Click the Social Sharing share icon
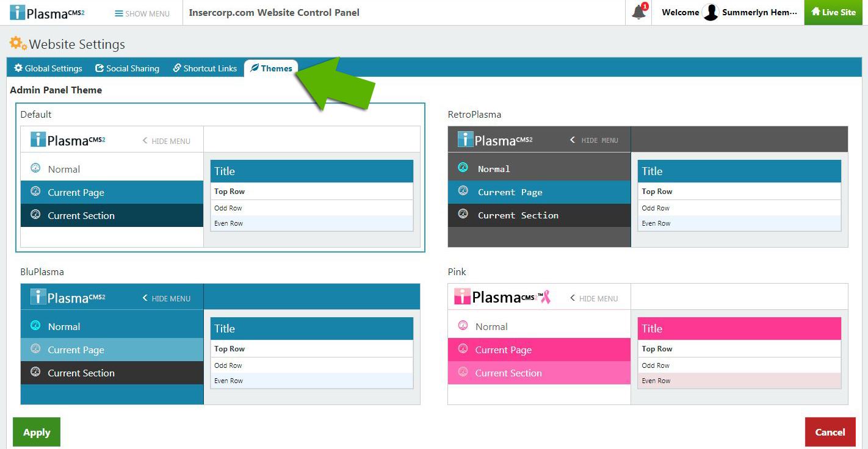This screenshot has height=449, width=868. 99,68
